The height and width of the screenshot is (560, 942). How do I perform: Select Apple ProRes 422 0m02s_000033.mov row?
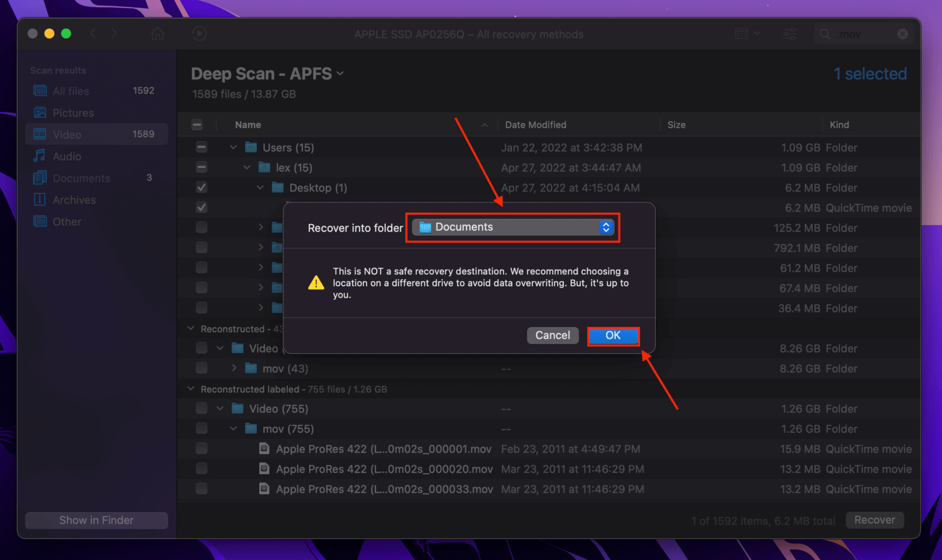(549, 489)
